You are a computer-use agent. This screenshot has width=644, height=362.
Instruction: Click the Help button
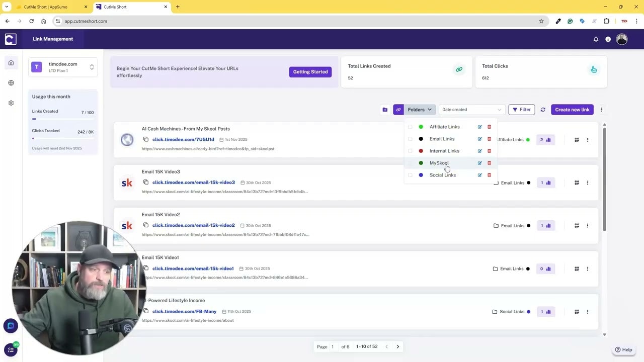tap(623, 350)
